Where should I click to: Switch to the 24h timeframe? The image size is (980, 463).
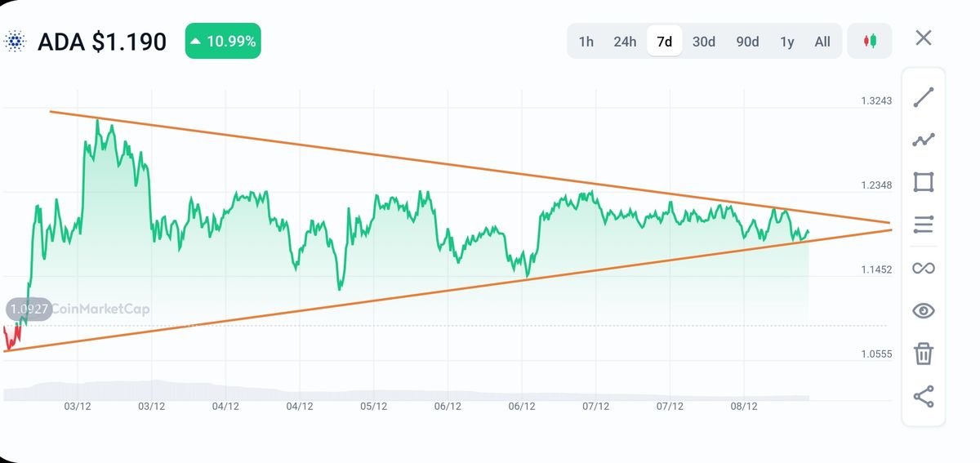click(x=625, y=42)
